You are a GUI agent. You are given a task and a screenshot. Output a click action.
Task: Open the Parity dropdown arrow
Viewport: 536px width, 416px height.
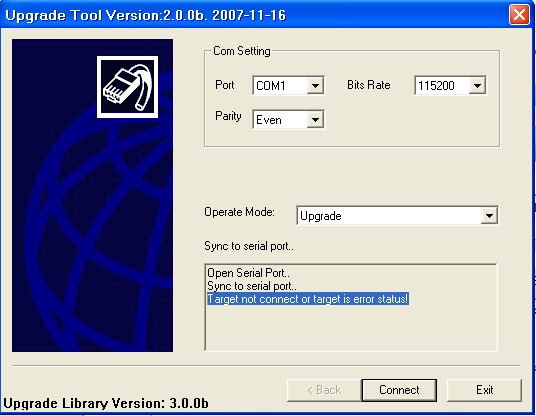[315, 120]
